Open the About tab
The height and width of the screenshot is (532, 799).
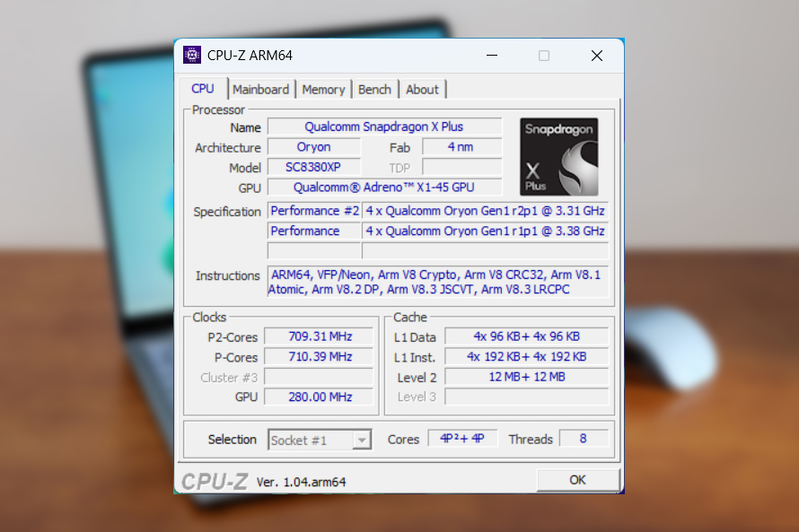tap(422, 90)
